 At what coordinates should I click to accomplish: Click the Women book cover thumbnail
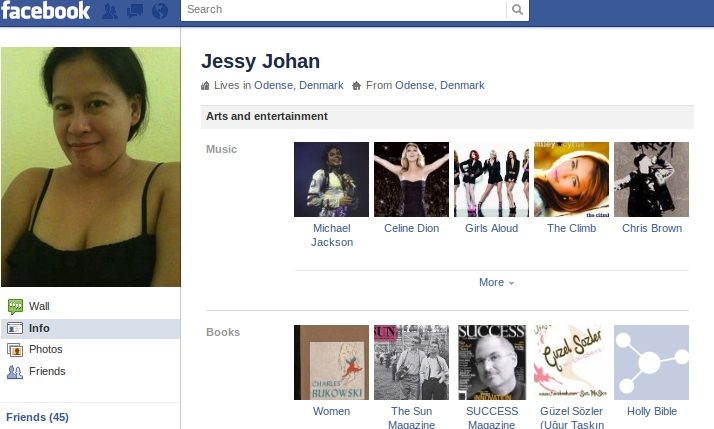[332, 363]
